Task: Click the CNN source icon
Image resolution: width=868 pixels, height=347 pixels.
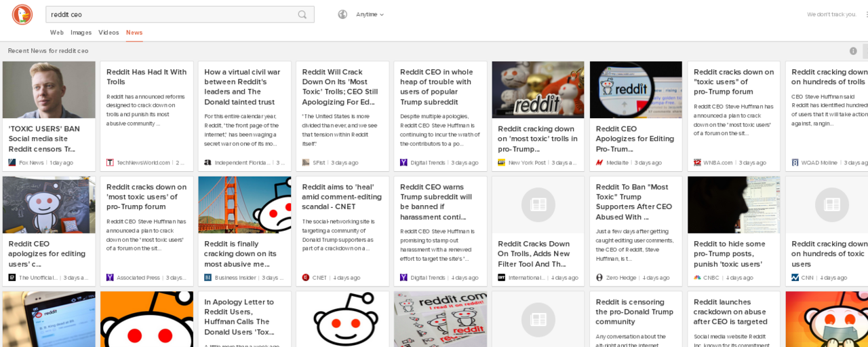Action: pyautogui.click(x=795, y=277)
